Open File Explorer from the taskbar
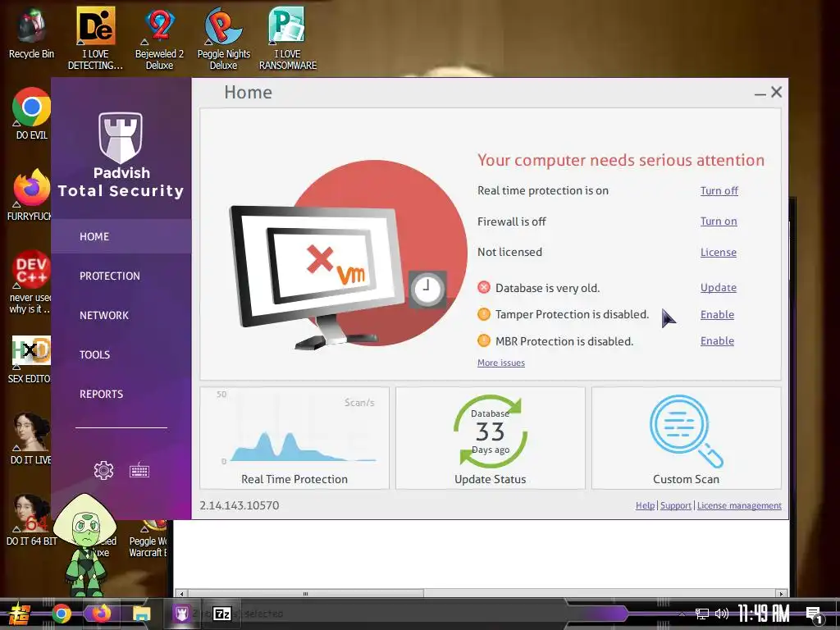Viewport: 840px width, 630px height. (x=141, y=614)
